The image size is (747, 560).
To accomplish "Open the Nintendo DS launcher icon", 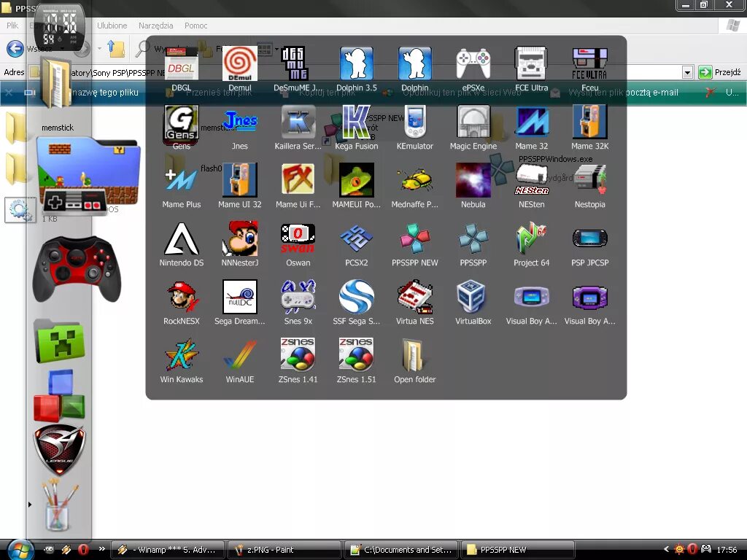I will point(181,239).
